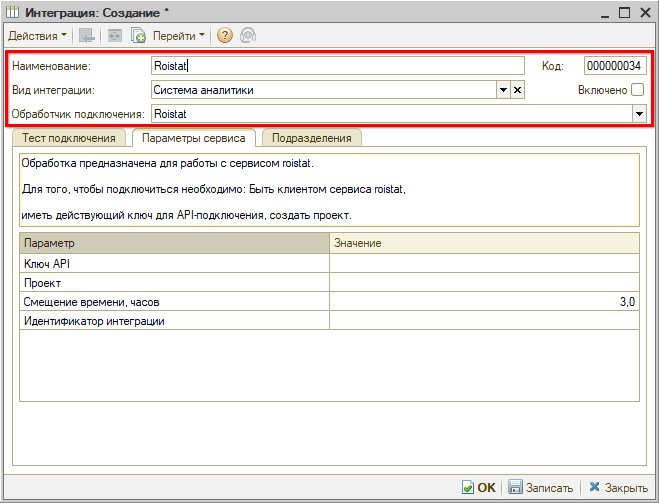The height and width of the screenshot is (503, 659).
Task: Open the Подразделения tab
Action: pyautogui.click(x=312, y=138)
